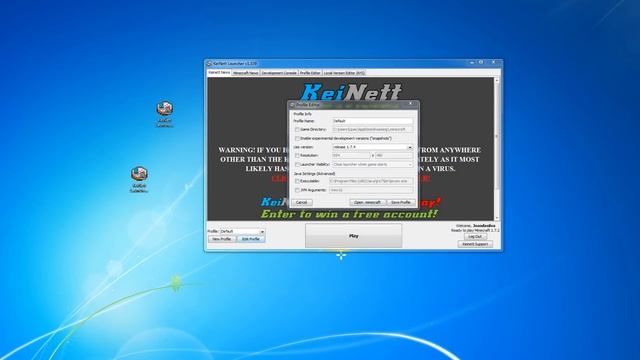Click the Profile Name input field
640x360 pixels.
click(x=372, y=121)
